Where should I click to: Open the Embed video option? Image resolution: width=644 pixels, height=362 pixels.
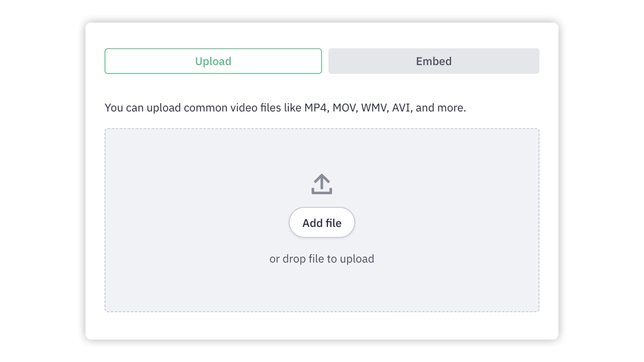point(434,61)
